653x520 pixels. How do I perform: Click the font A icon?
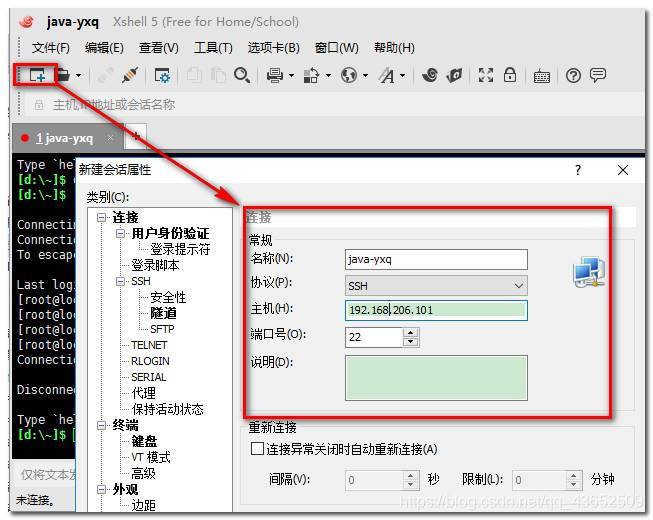click(x=386, y=76)
